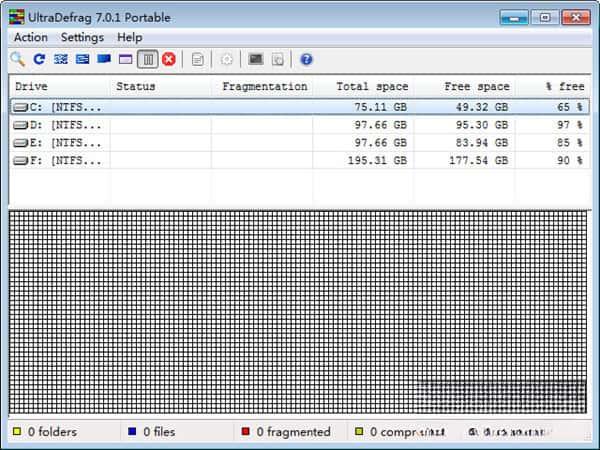The image size is (600, 450).
Task: Open the gear options icon
Action: 227,60
